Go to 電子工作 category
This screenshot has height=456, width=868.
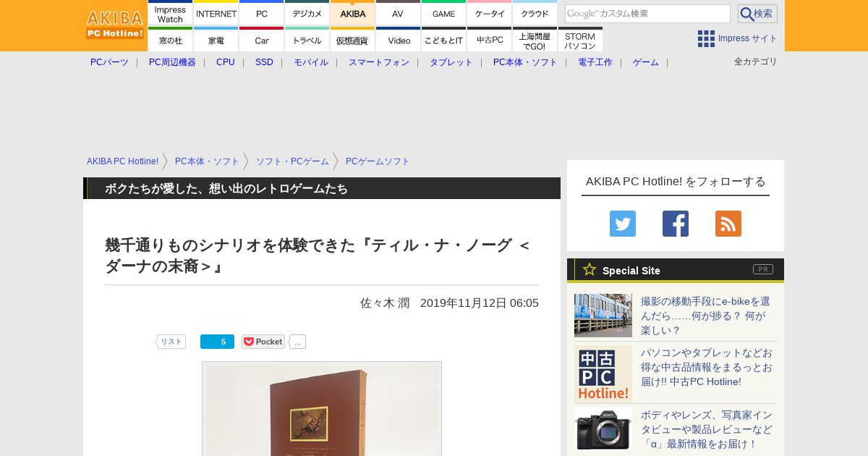pyautogui.click(x=595, y=62)
